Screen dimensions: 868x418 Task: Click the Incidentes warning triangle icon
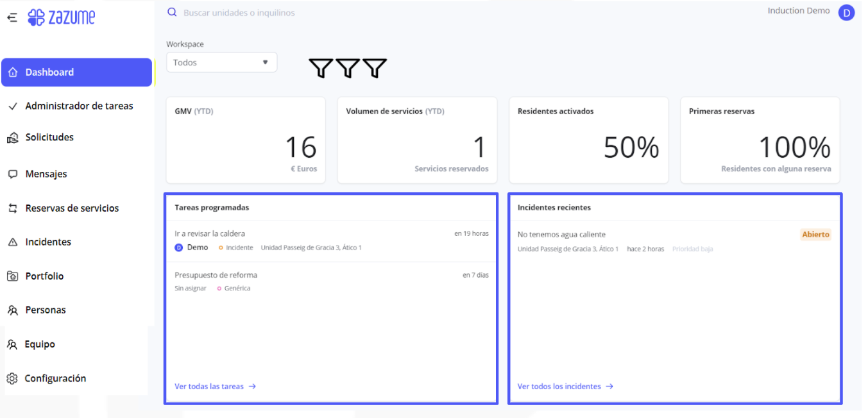13,242
